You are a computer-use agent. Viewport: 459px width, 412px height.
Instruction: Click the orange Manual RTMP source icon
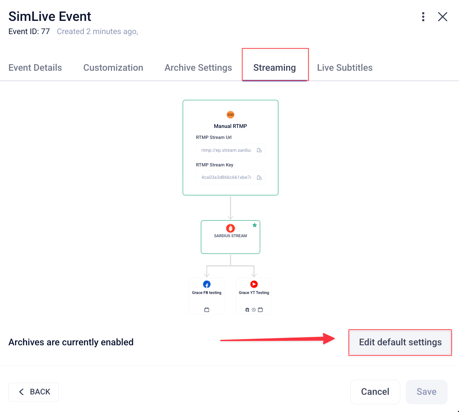coord(230,115)
